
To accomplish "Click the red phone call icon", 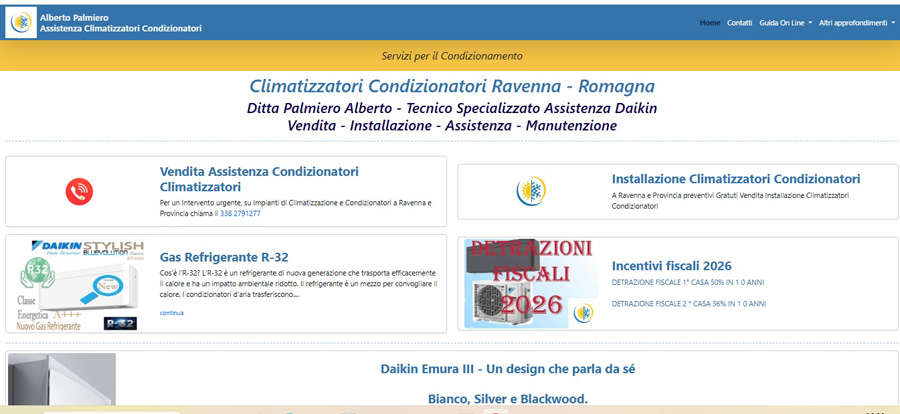I will (x=79, y=192).
